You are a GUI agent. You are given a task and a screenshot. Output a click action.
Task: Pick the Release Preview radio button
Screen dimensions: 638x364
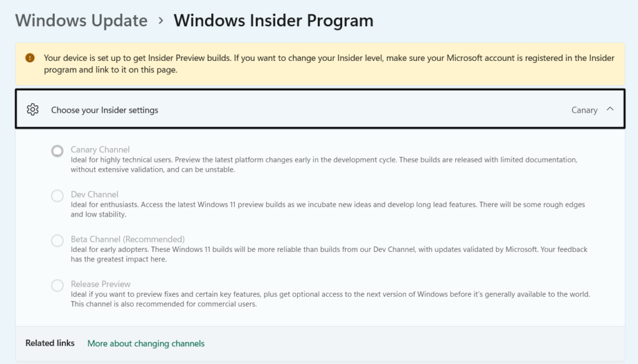(x=57, y=286)
